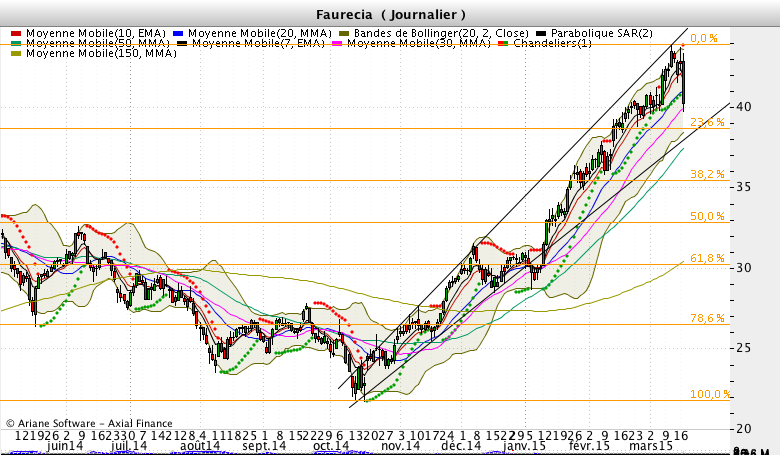Viewport: 780px width, 455px height.
Task: Select the Moyenne Mobile(50, MMA) legend label
Action: pyautogui.click(x=98, y=44)
